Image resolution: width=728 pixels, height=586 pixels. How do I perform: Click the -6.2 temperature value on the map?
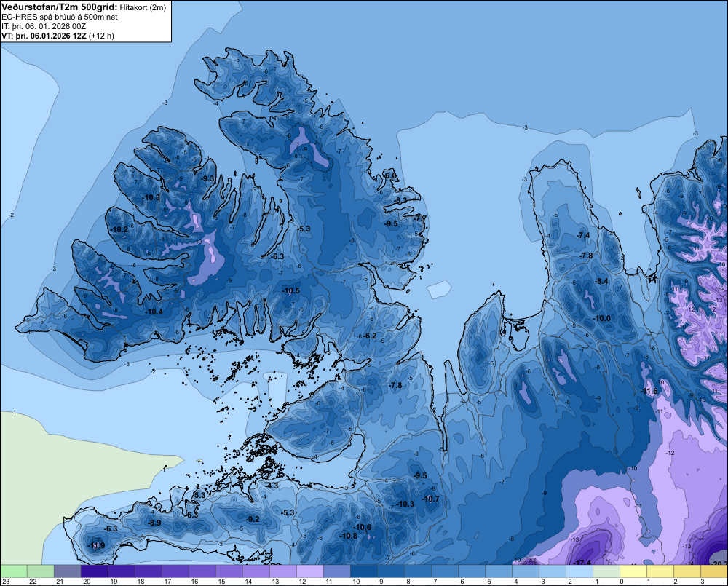click(370, 336)
